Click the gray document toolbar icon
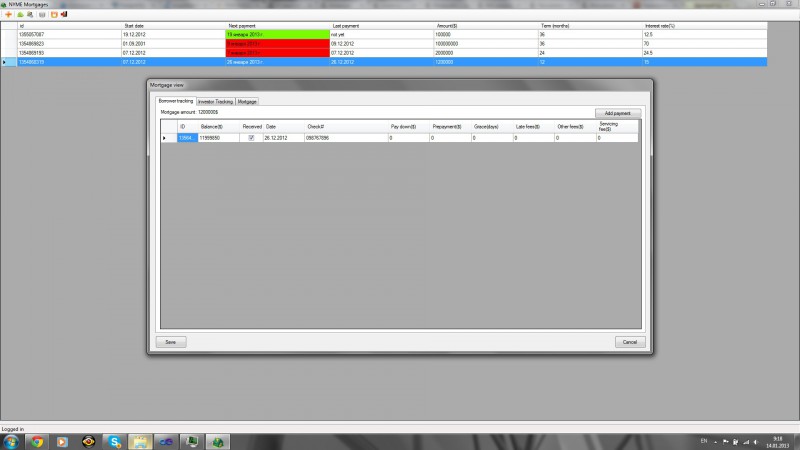Viewport: 800px width, 450px height. 42,14
